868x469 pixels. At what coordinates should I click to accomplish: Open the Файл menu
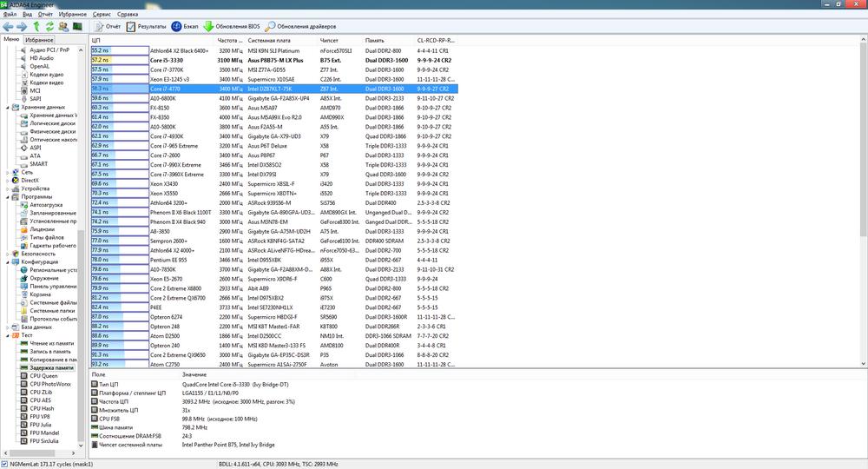pyautogui.click(x=10, y=15)
